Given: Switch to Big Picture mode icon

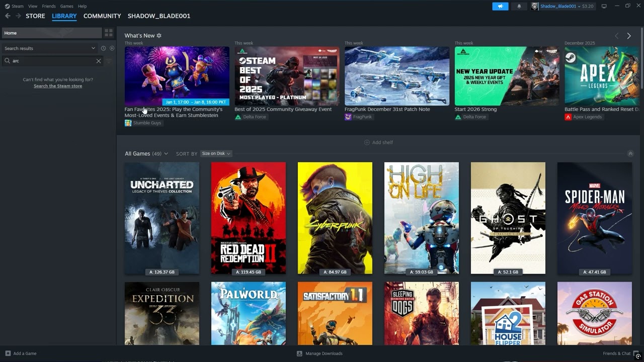Looking at the screenshot, I should 604,6.
